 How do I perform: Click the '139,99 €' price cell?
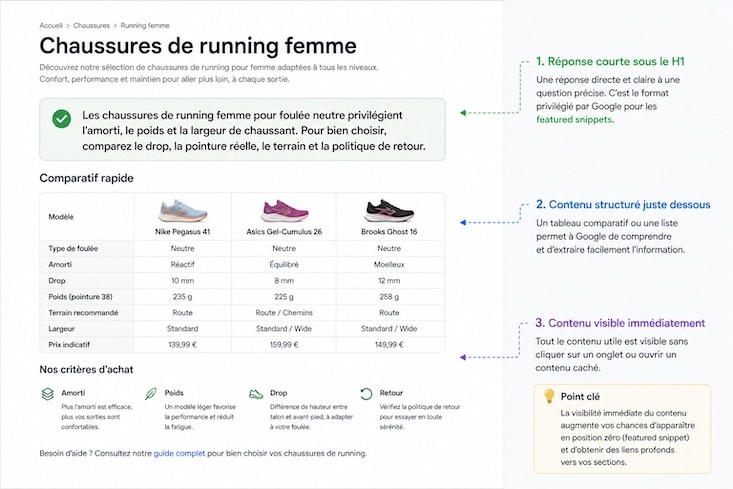(183, 345)
